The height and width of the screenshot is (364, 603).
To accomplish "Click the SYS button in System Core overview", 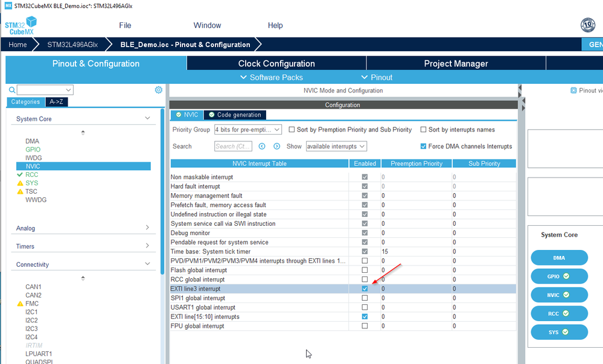I will [559, 332].
